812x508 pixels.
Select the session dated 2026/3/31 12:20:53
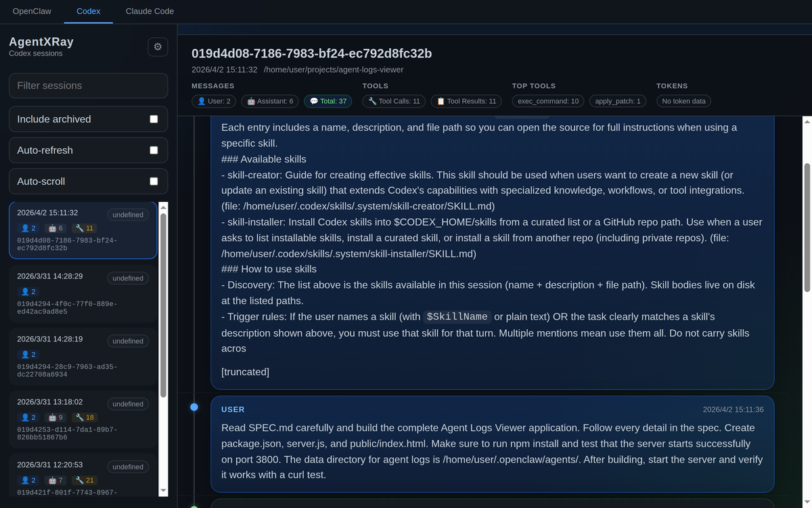83,475
